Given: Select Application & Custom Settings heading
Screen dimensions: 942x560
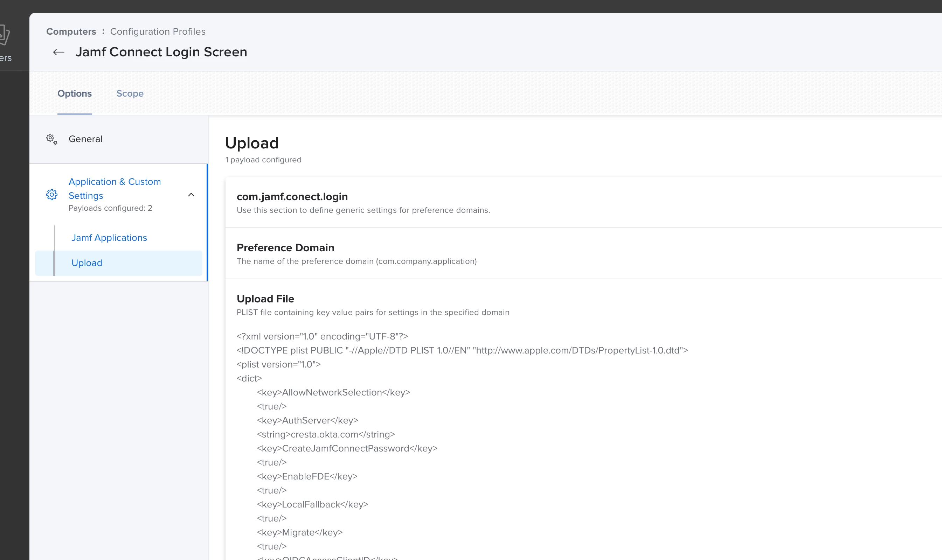Looking at the screenshot, I should (115, 189).
